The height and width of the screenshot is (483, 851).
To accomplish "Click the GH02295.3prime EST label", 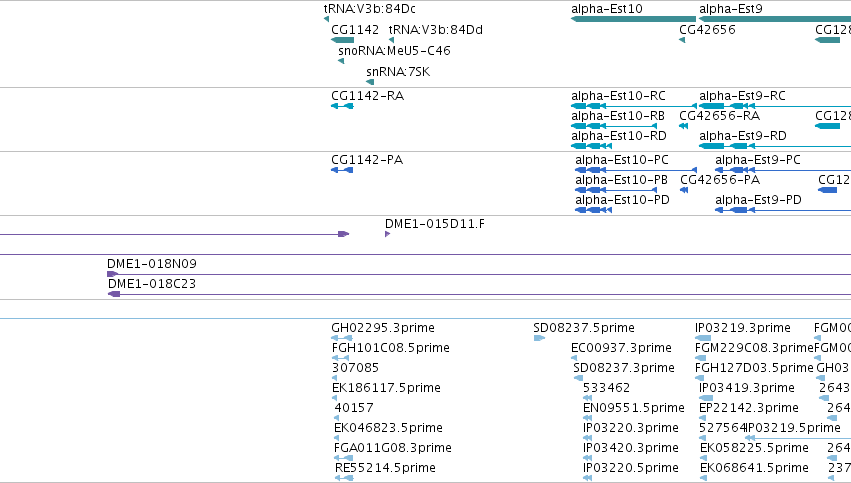I will coord(383,328).
